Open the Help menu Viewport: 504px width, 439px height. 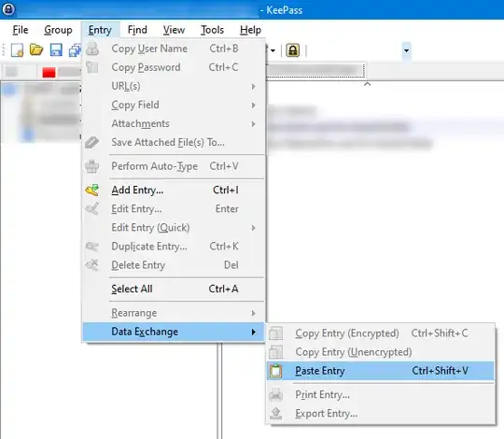[250, 30]
